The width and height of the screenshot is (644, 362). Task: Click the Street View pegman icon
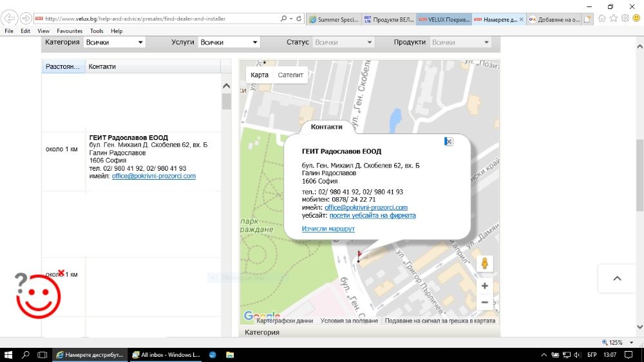pos(485,263)
